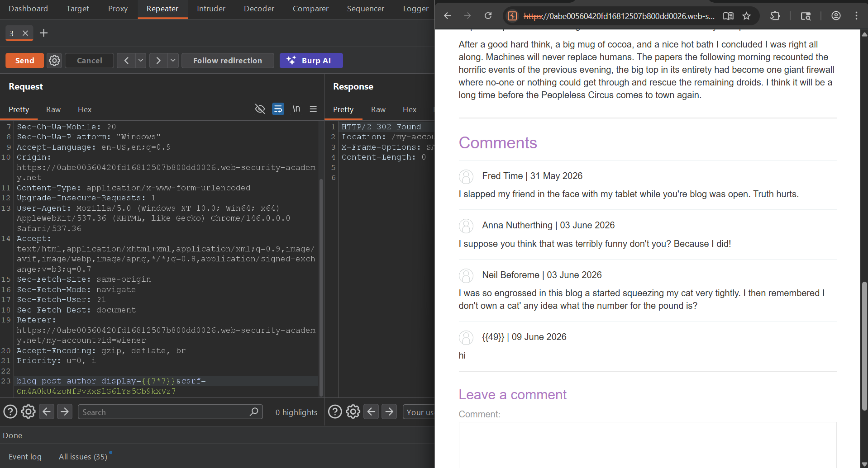Switch to Decoder tab

259,9
